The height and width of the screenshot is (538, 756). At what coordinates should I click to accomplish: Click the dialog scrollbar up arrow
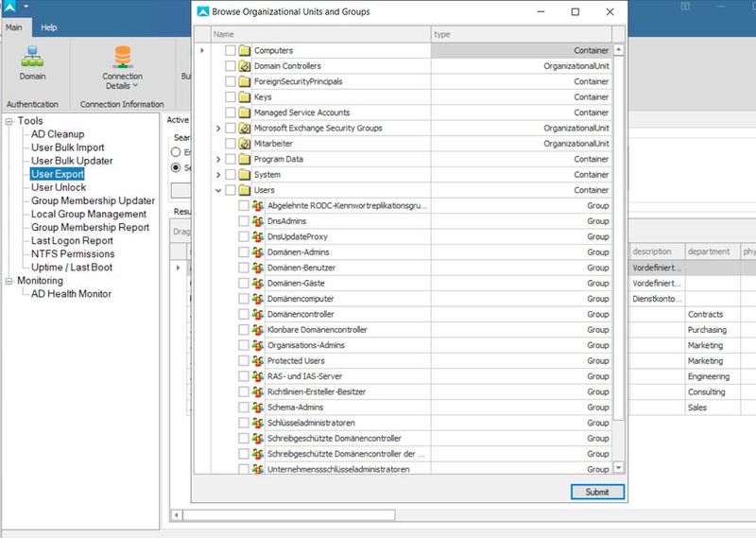tap(619, 50)
